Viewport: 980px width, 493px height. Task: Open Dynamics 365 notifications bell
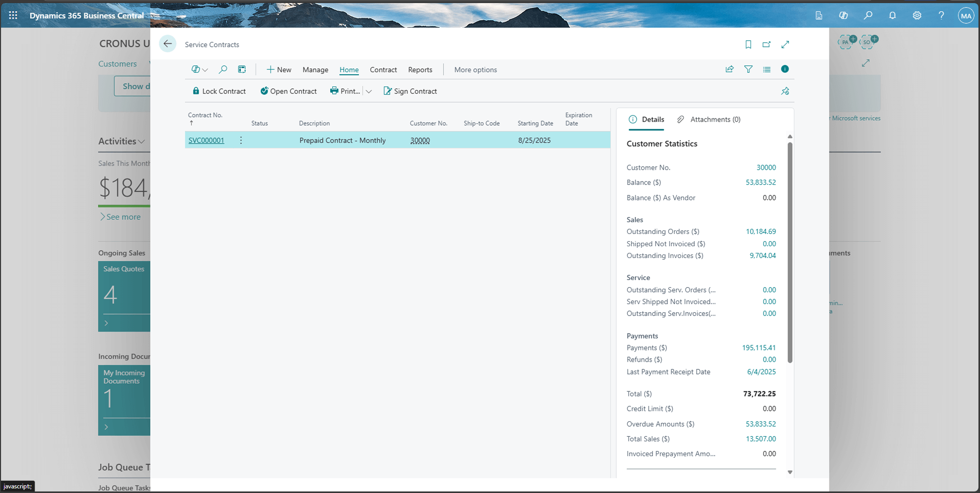pyautogui.click(x=893, y=15)
